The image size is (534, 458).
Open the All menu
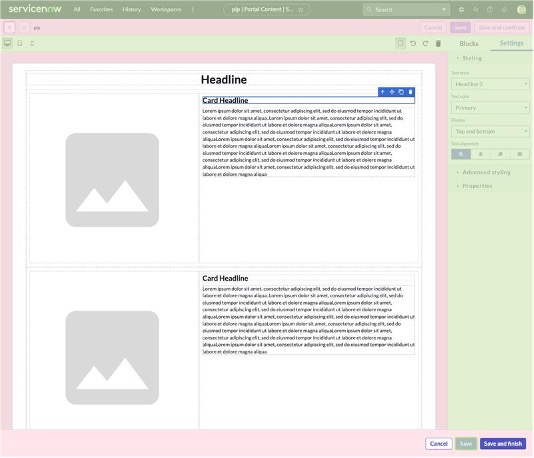[77, 10]
